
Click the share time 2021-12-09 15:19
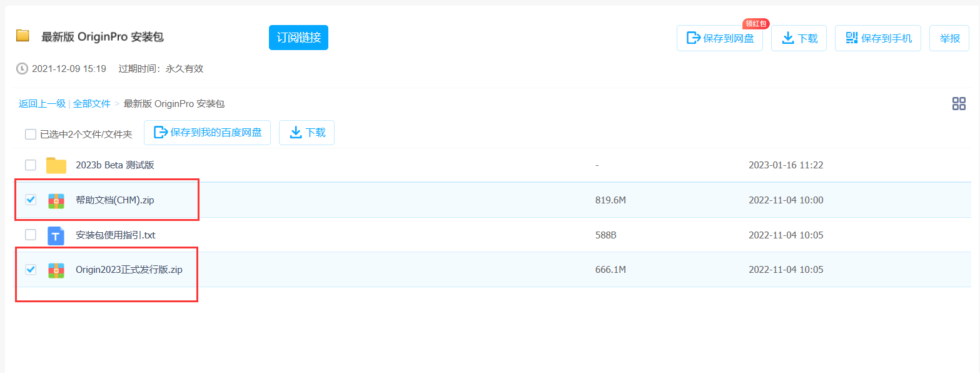pyautogui.click(x=69, y=69)
